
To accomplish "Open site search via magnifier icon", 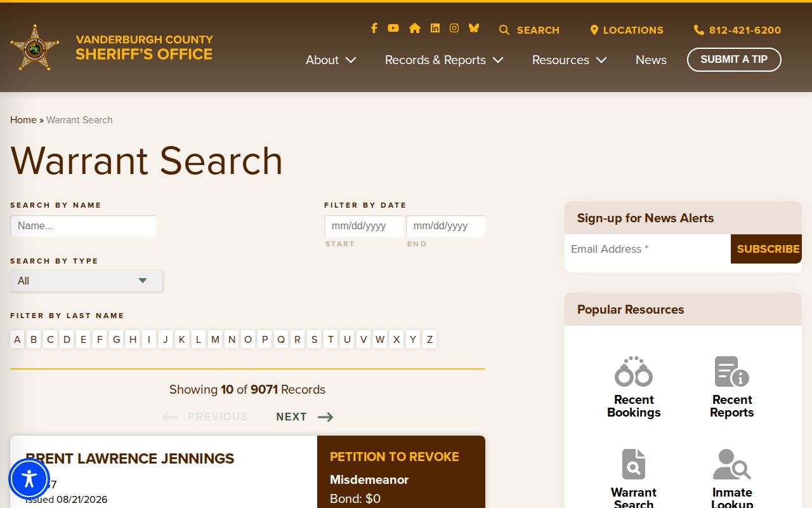I will tap(504, 30).
